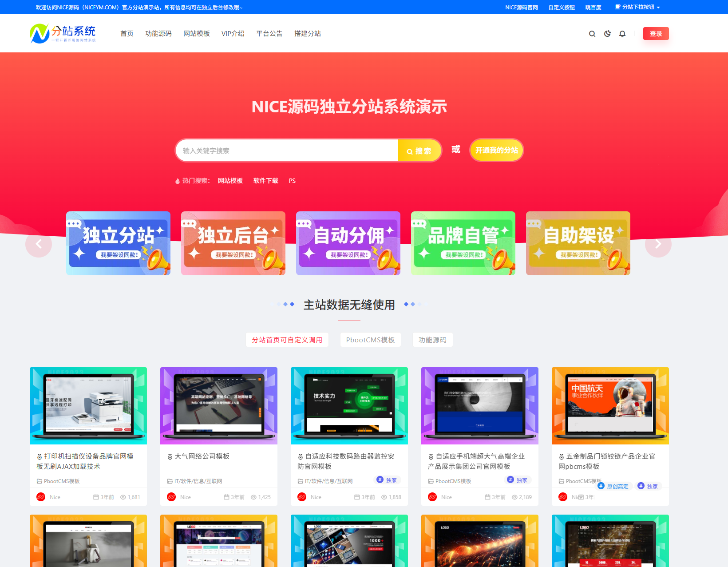
Task: Click 独家 tag on router template card
Action: [x=387, y=480]
